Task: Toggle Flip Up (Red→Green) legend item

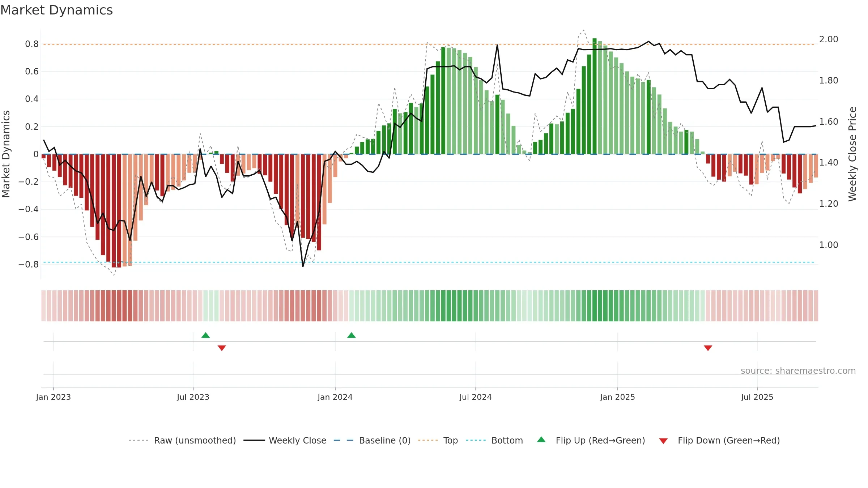Action: pos(591,440)
